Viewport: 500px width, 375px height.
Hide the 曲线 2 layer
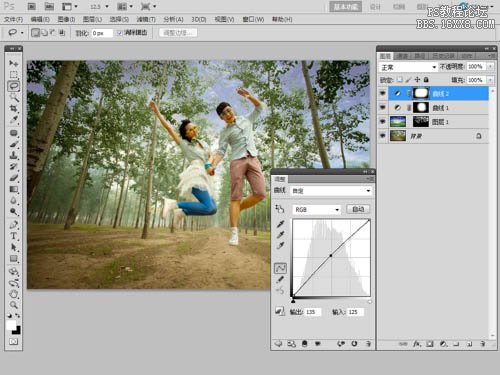tap(383, 93)
